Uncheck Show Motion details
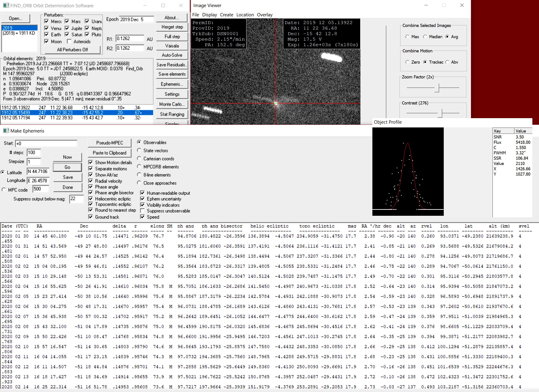Viewport: 539px width, 392px height. point(91,162)
